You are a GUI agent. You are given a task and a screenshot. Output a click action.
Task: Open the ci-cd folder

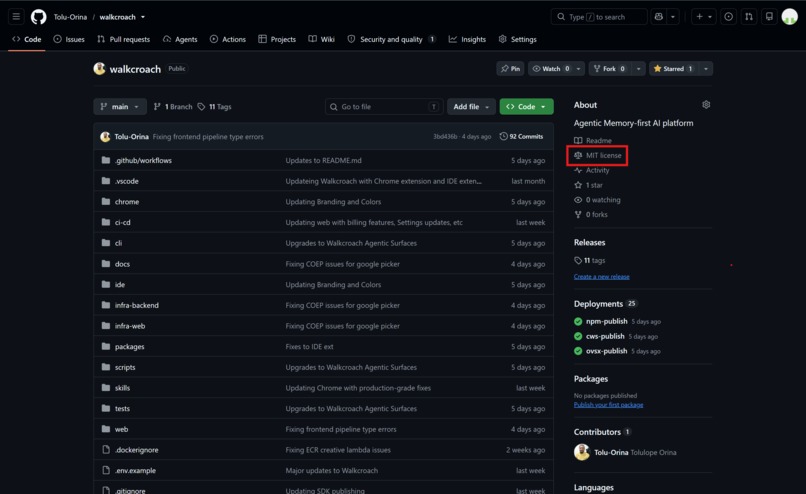pyautogui.click(x=122, y=222)
